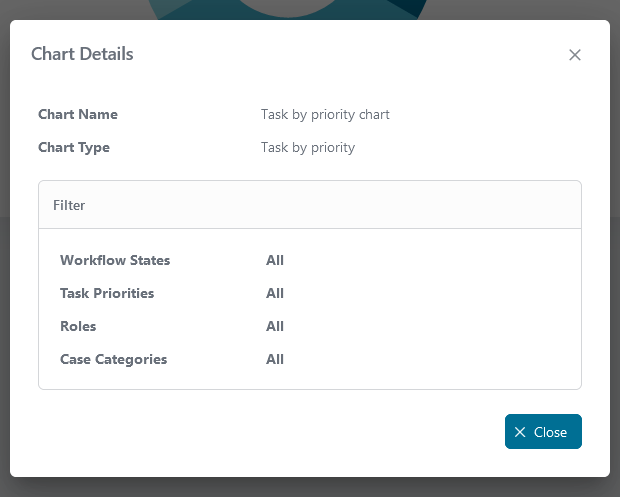Select the All value for Case Categories

tap(275, 359)
